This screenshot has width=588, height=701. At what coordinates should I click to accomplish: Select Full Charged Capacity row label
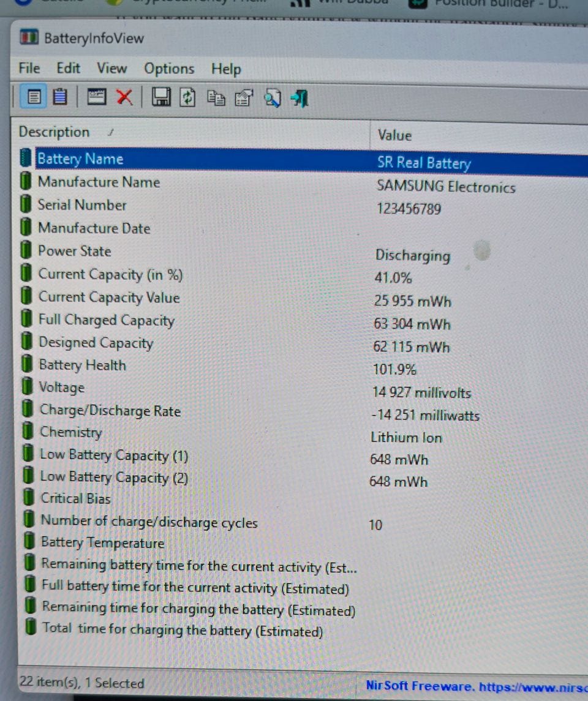click(x=107, y=320)
